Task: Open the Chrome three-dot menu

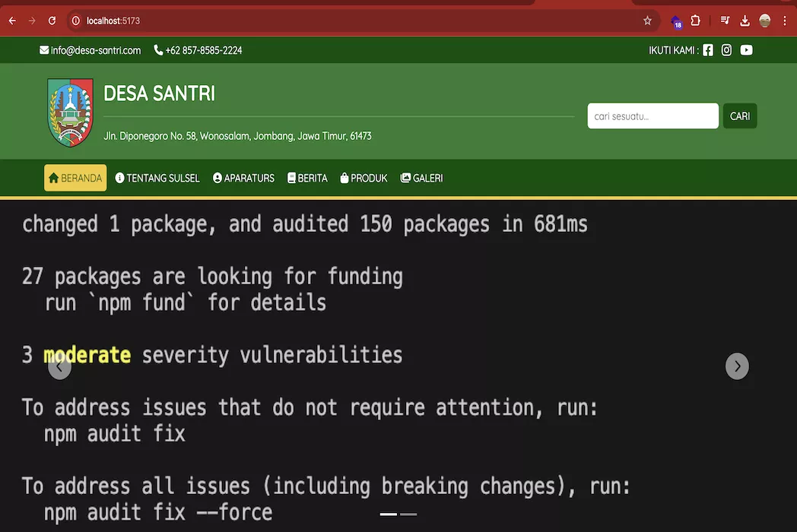Action: point(785,21)
